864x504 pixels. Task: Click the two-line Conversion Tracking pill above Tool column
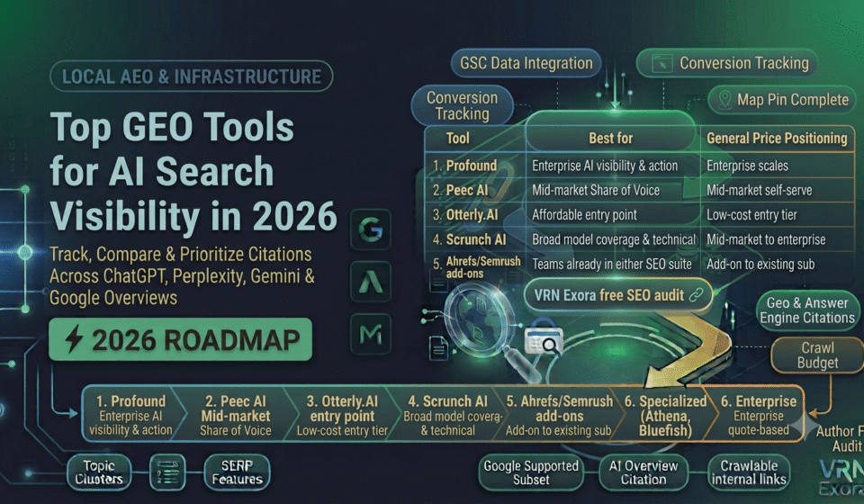pyautogui.click(x=463, y=105)
